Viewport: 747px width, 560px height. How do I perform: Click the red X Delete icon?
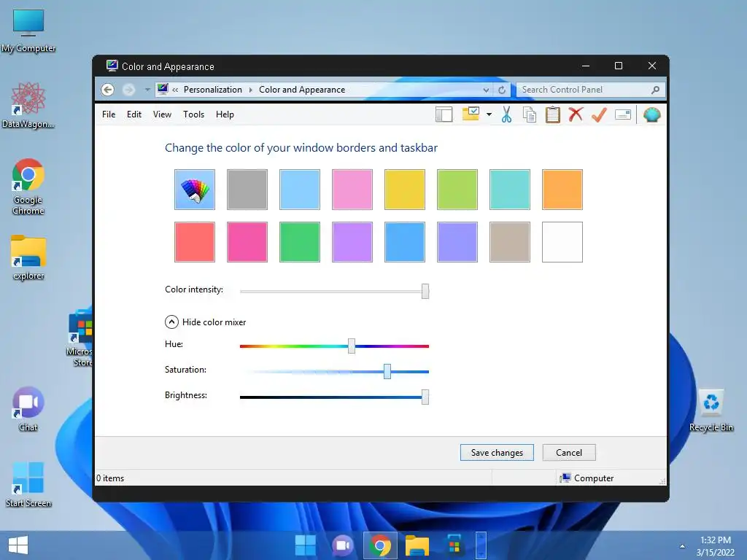pos(576,114)
